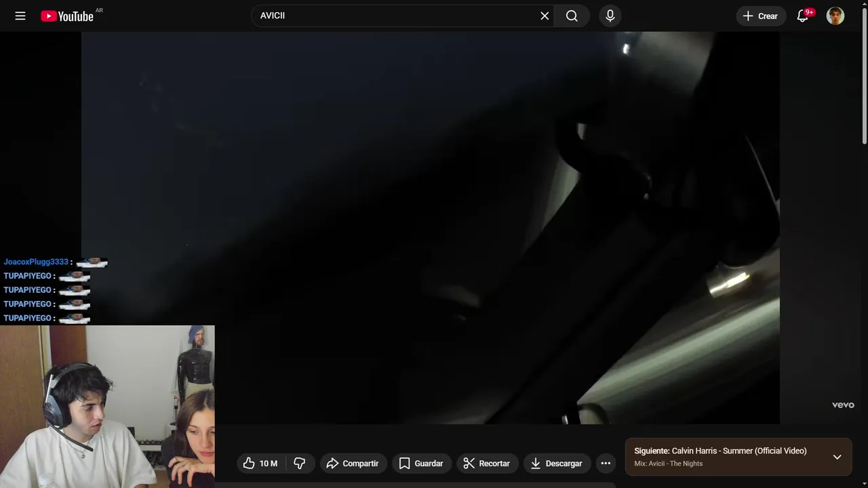Clear the search box with X
Viewport: 868px width, 488px height.
tap(545, 16)
